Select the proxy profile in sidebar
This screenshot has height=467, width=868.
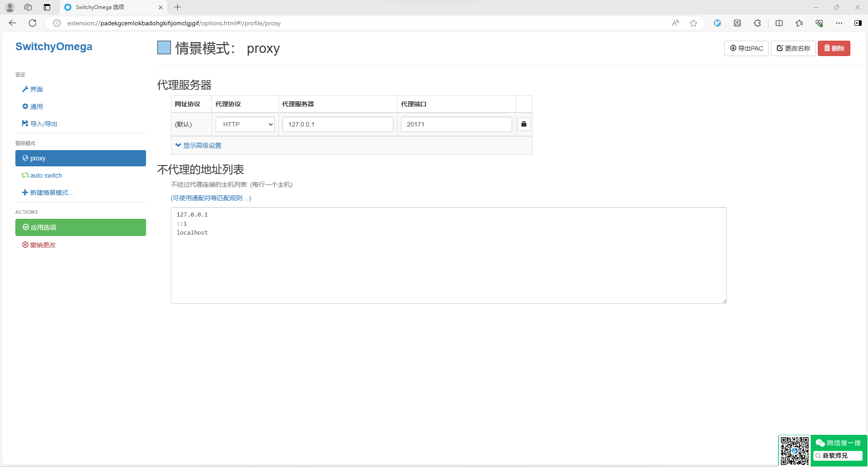tap(80, 158)
